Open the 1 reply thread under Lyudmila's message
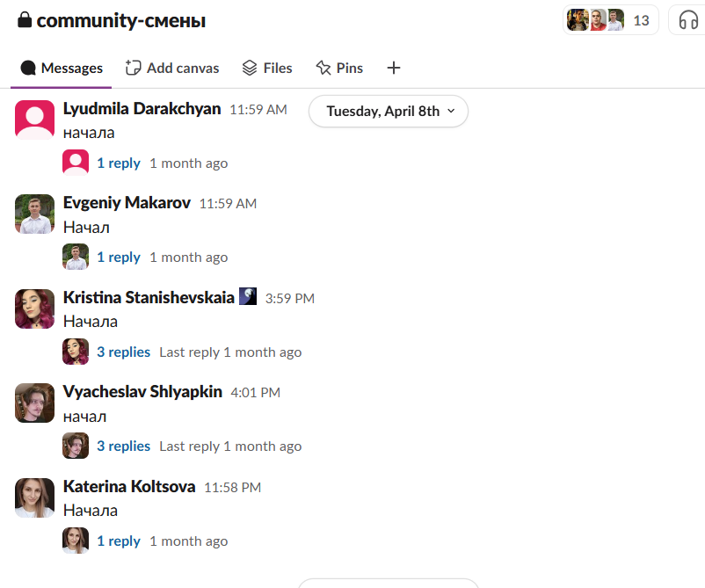705x588 pixels. (x=119, y=163)
